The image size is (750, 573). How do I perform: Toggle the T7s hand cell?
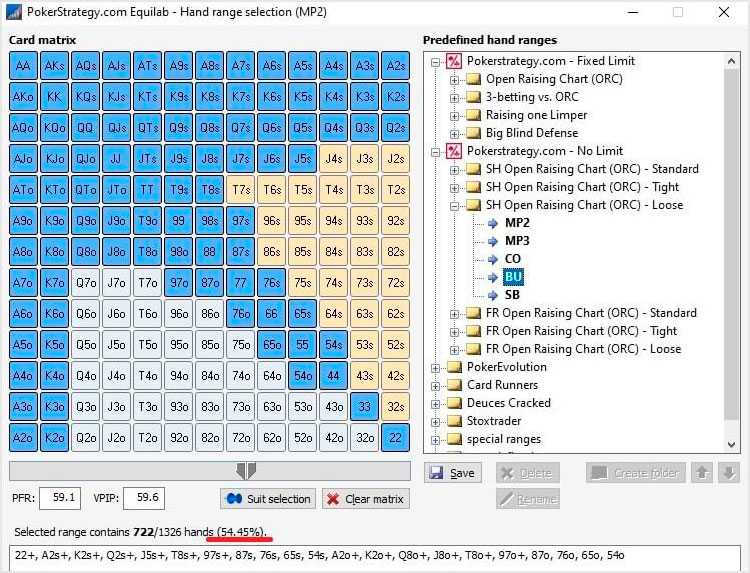pos(240,189)
